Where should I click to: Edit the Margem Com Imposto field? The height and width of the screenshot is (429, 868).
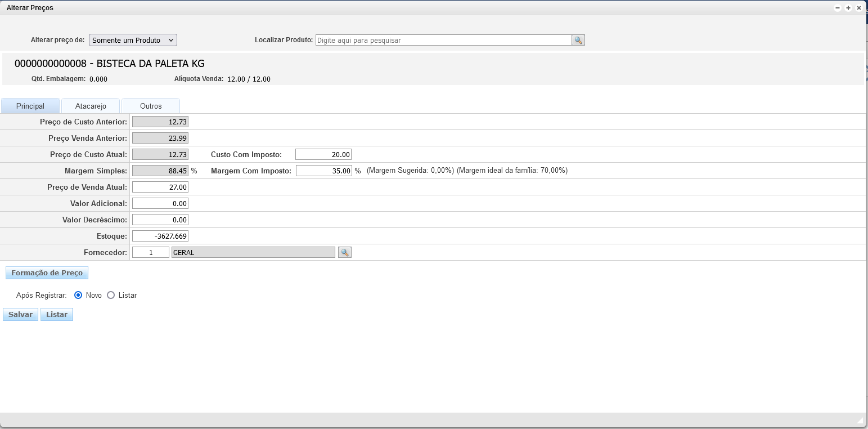(x=324, y=171)
